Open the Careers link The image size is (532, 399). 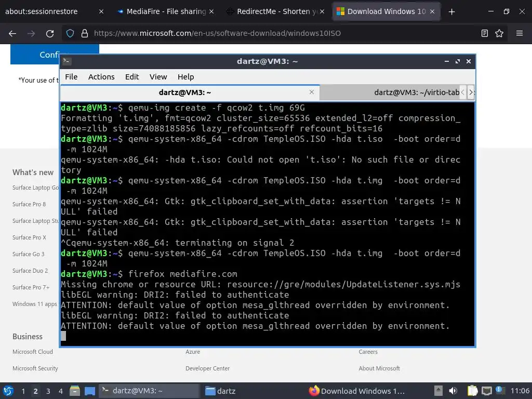pyautogui.click(x=368, y=352)
